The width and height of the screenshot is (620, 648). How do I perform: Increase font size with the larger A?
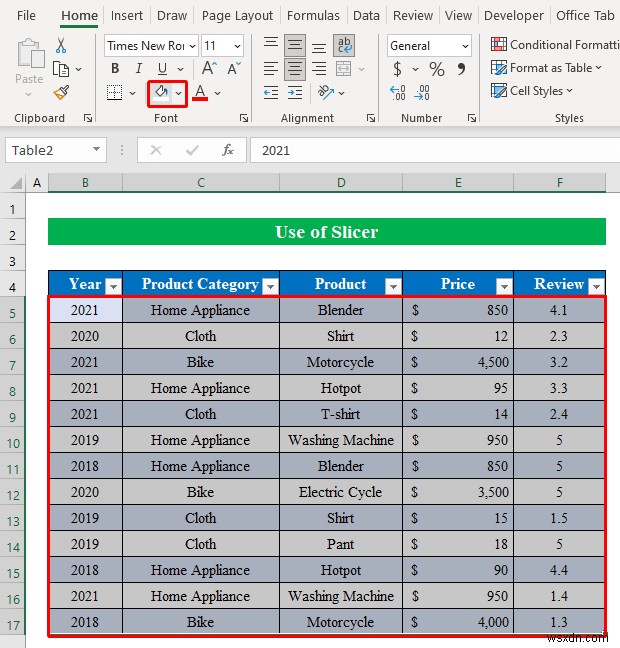(x=209, y=68)
